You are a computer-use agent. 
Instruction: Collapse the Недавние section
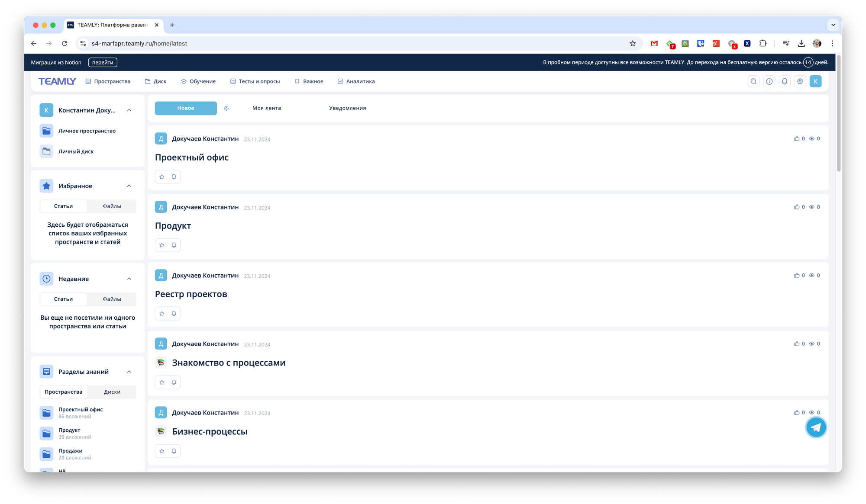coord(129,279)
